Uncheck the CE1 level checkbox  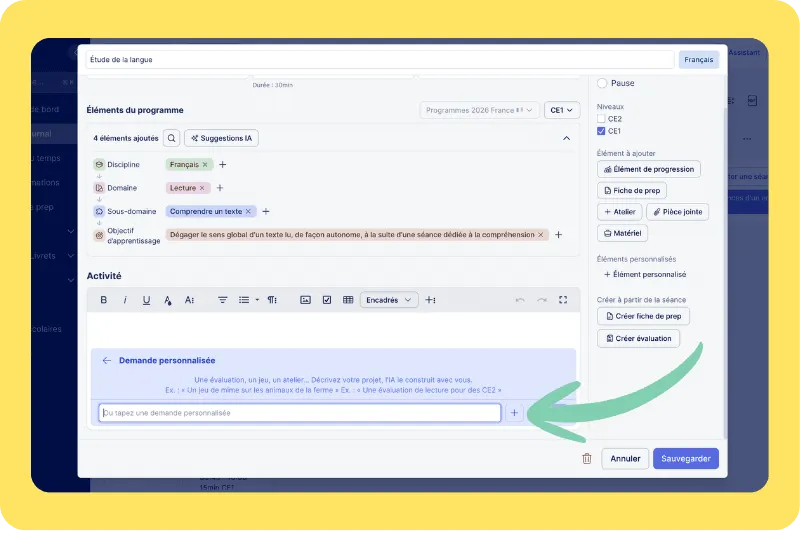pyautogui.click(x=601, y=131)
